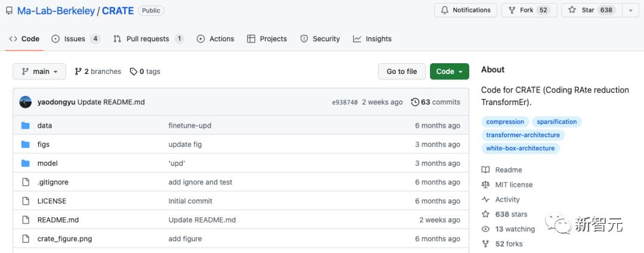Screen dimensions: 644x253
Task: Expand the star lists dropdown arrow
Action: coord(631,10)
